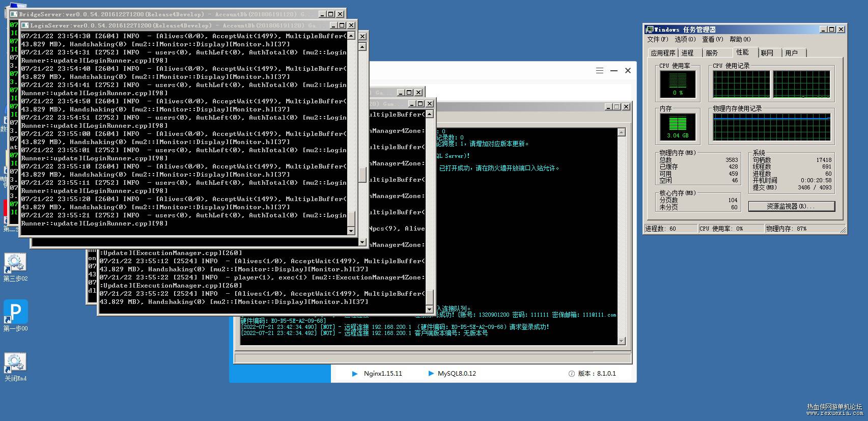
Task: Click the LoginServer scrollbar down arrow
Action: pos(351,231)
